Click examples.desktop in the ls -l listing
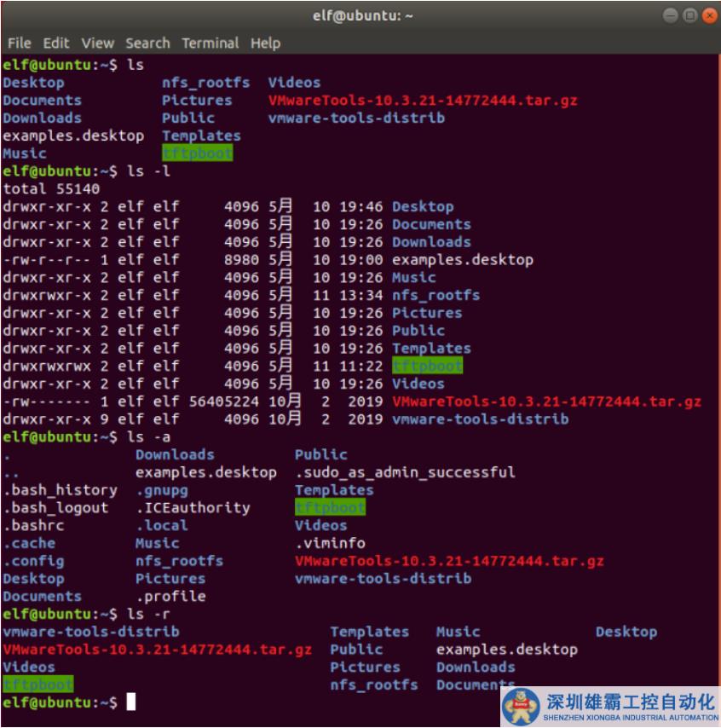721x728 pixels. pyautogui.click(x=462, y=260)
